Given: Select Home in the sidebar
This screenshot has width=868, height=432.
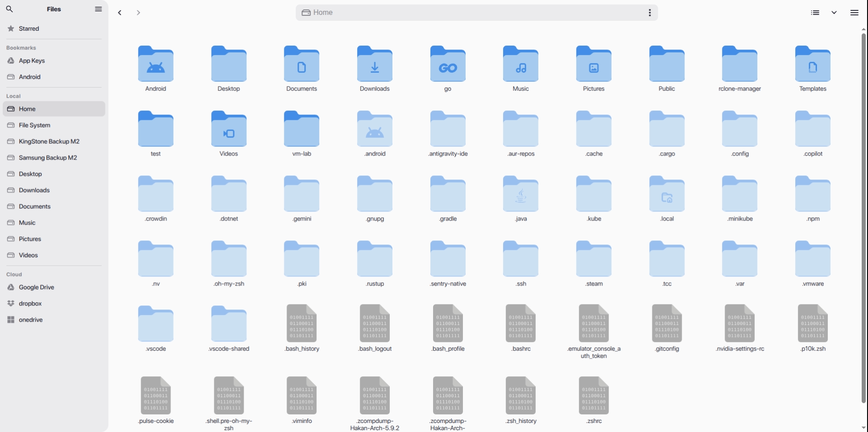Looking at the screenshot, I should click(54, 109).
